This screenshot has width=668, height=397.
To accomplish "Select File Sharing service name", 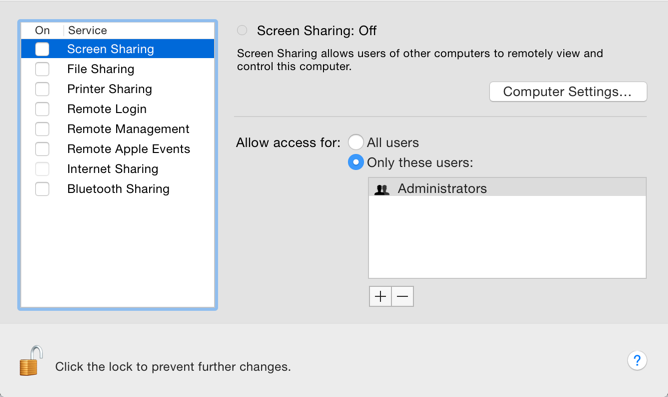I will click(101, 69).
